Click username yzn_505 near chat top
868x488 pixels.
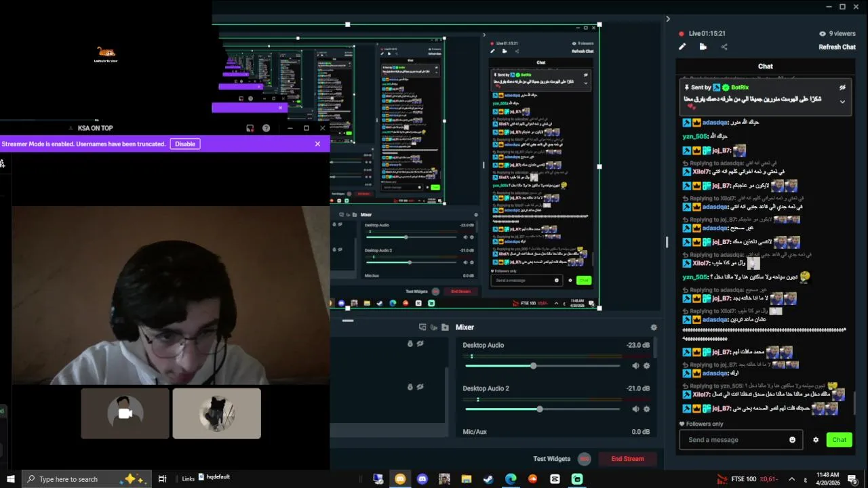coord(695,136)
